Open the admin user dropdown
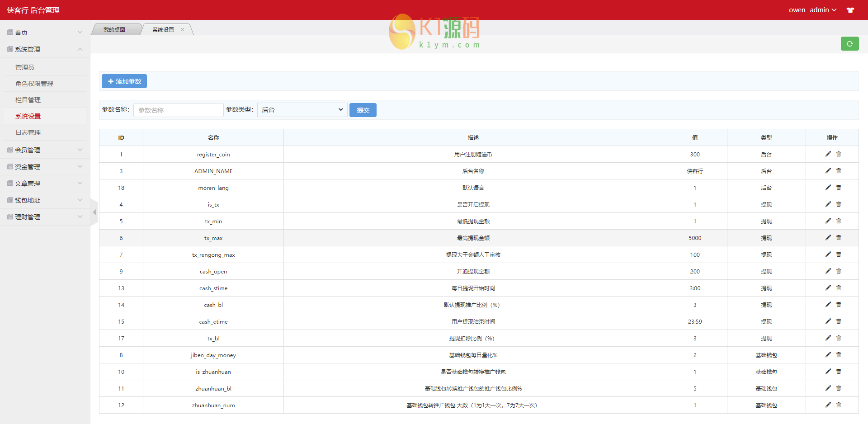 point(823,10)
